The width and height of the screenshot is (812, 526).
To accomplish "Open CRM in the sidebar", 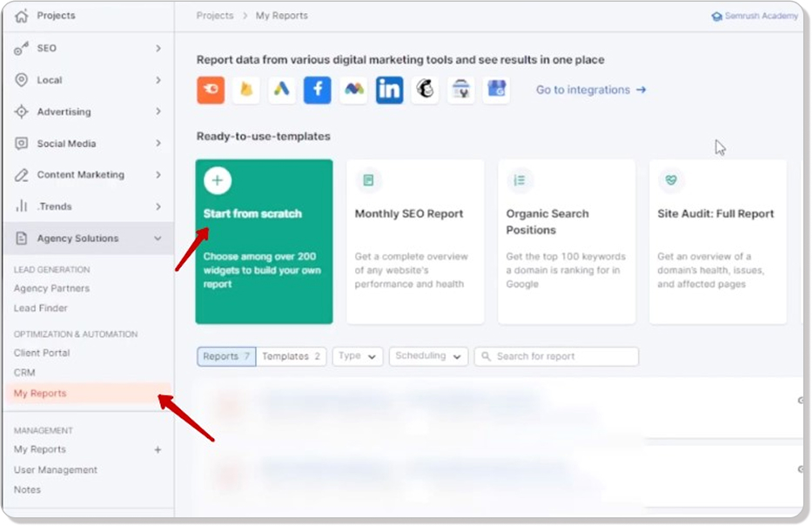I will (24, 373).
